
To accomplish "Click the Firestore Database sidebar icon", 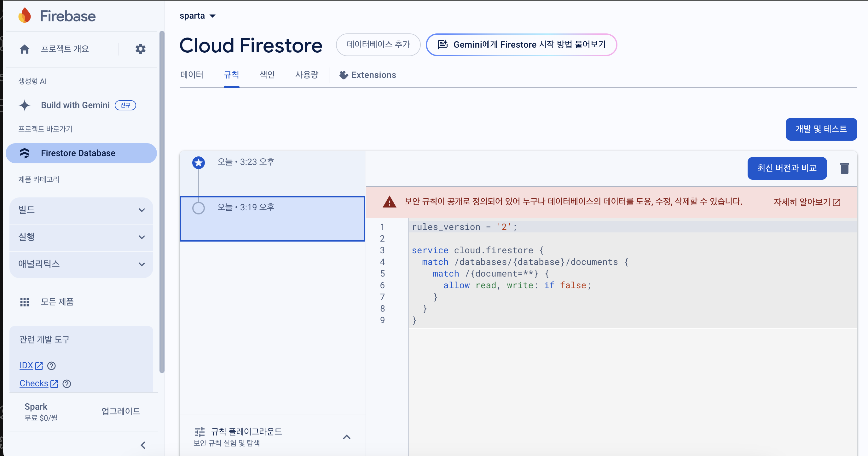I will (x=25, y=153).
